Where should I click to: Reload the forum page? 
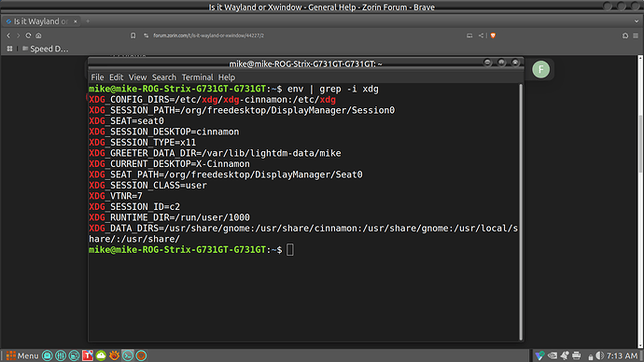click(28, 35)
